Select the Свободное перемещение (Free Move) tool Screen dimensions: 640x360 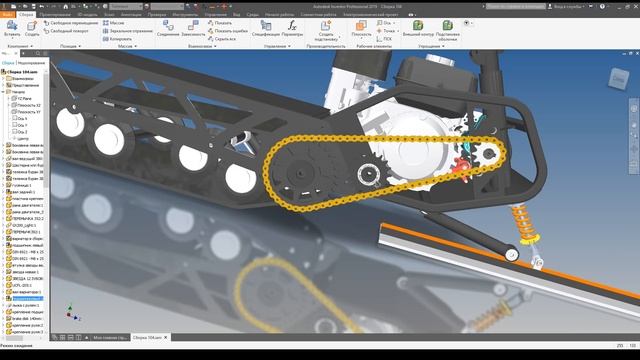click(x=71, y=23)
